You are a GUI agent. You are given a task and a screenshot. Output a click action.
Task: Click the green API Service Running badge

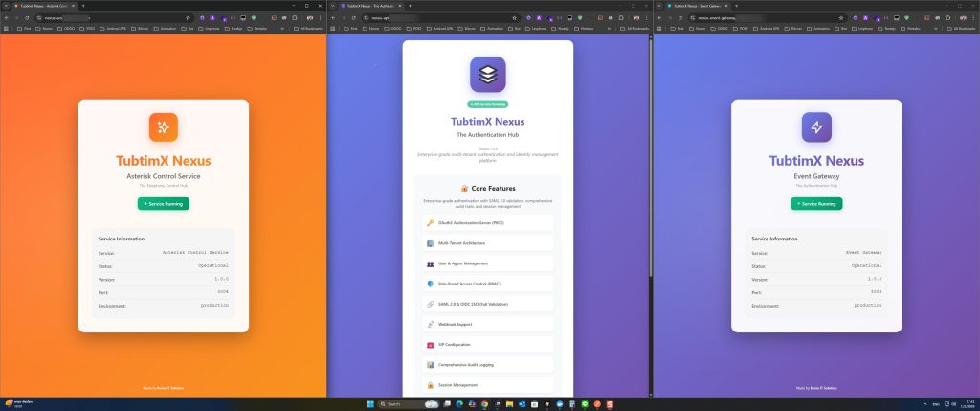tap(487, 103)
